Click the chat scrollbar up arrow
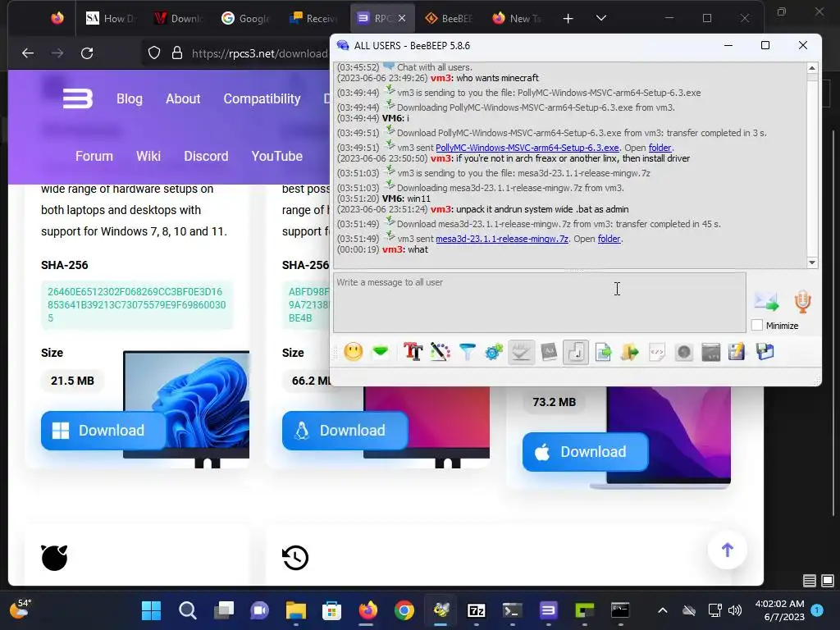This screenshot has height=630, width=840. point(812,68)
